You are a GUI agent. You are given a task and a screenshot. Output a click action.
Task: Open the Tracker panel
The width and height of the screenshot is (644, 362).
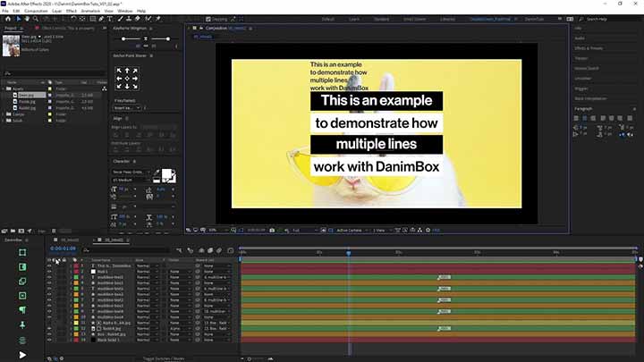pos(581,58)
